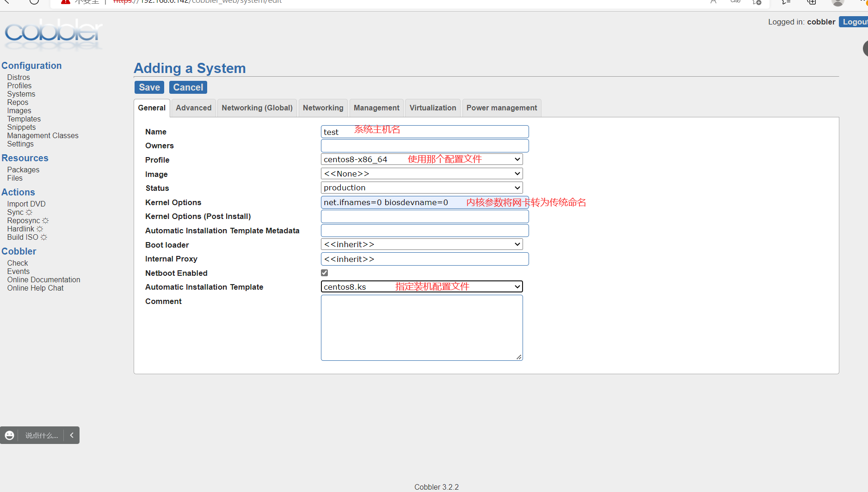Click the 'Cobbler 3.2.2' footer text
Image resolution: width=868 pixels, height=492 pixels.
coord(437,487)
